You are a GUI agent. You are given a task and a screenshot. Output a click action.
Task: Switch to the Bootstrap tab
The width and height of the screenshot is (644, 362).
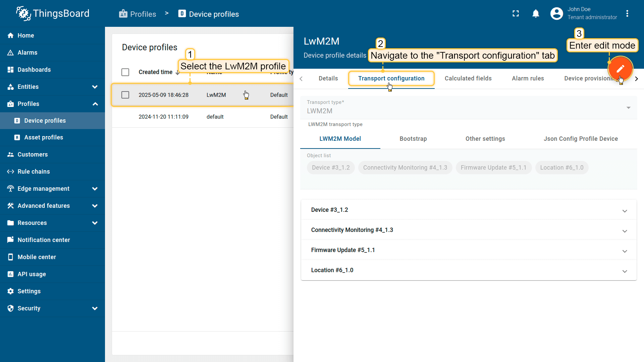413,139
